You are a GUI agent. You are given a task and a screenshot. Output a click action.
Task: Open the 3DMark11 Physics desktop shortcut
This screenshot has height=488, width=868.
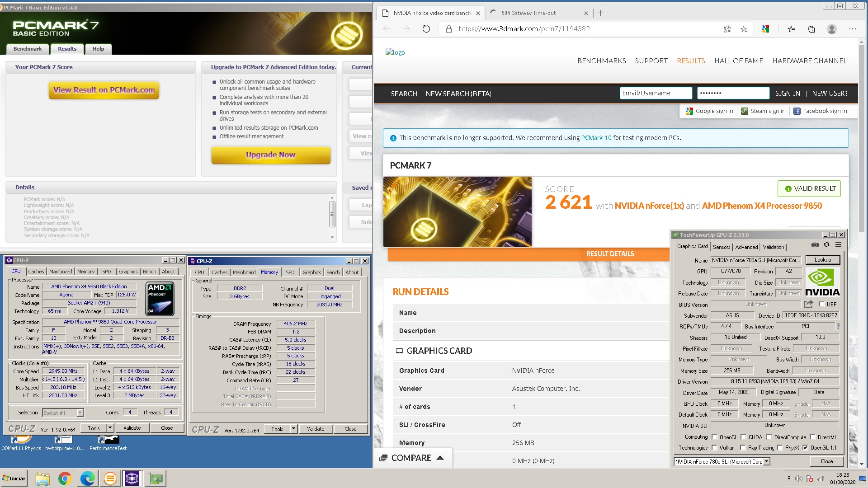pos(21,443)
